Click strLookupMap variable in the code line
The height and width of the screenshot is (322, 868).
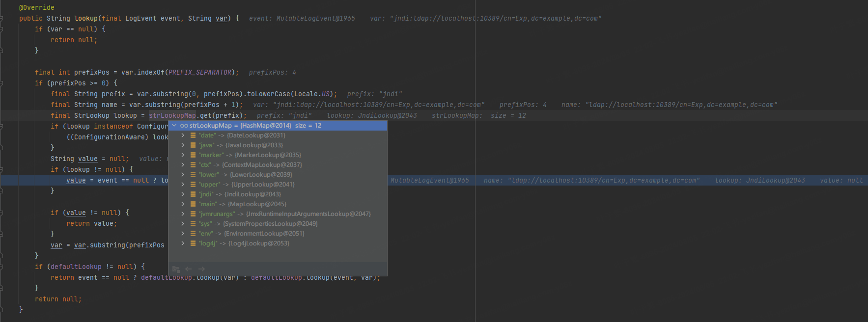172,115
